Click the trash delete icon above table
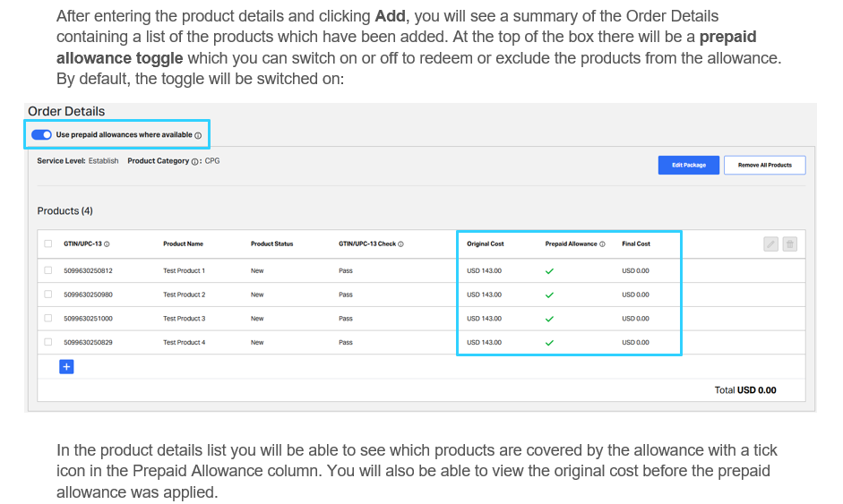This screenshot has width=843, height=504. click(789, 243)
